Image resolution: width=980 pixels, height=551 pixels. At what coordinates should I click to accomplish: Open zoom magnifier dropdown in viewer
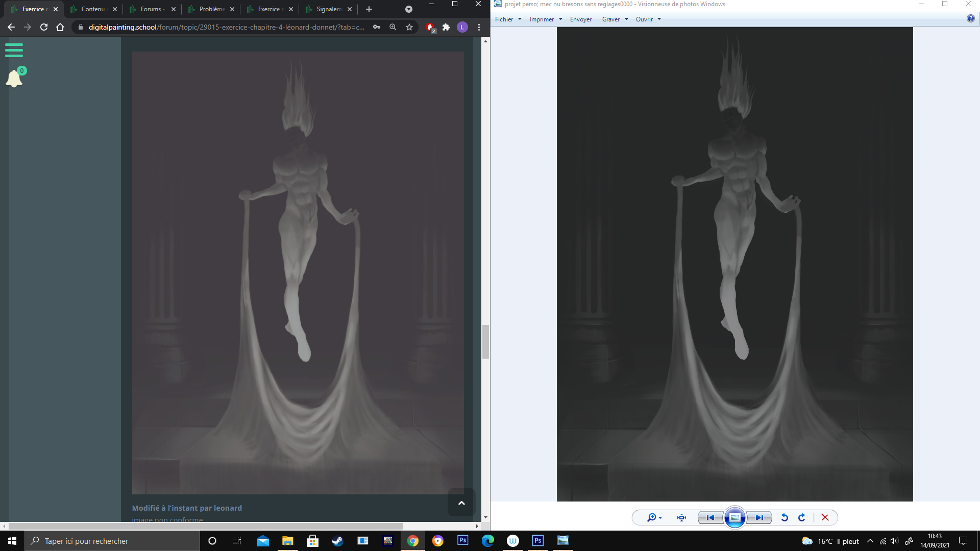654,517
